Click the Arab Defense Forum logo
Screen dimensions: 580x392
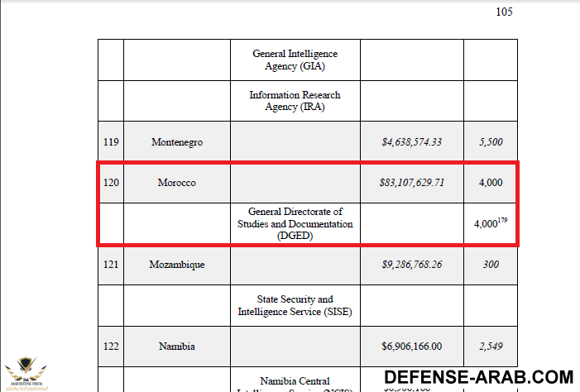pos(24,371)
